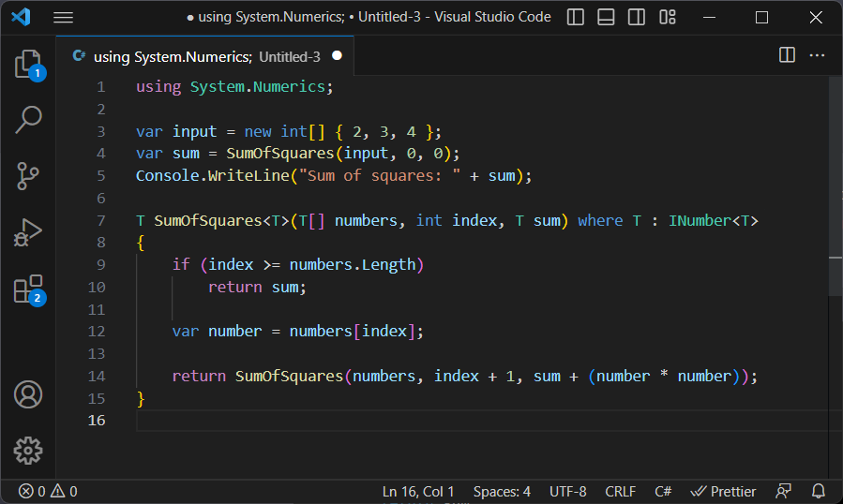
Task: Open the hamburger application menu
Action: coord(63,17)
